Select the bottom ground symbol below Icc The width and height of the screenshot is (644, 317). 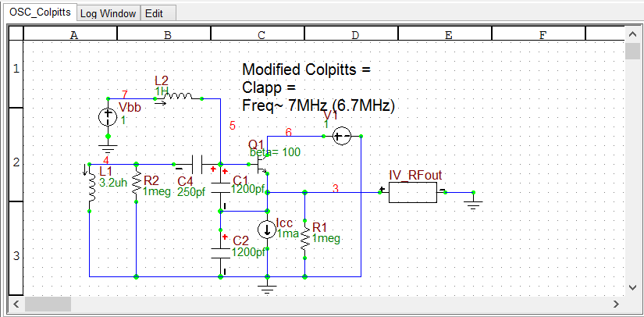point(267,289)
